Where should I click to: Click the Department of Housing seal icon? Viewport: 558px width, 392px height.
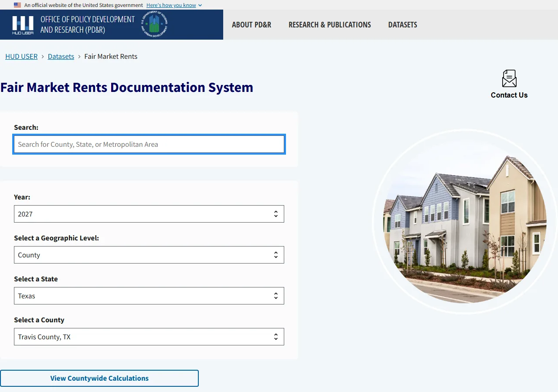point(154,24)
